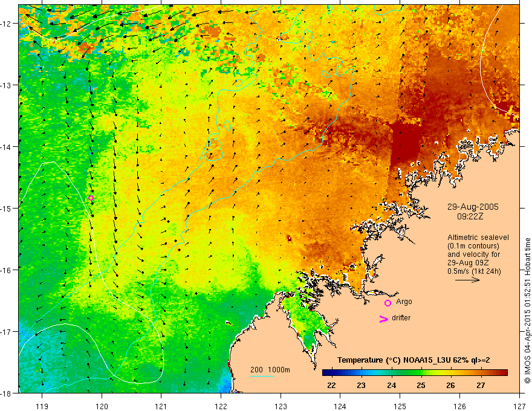Click the time label 09:22Z
This screenshot has width=532, height=411.
(x=470, y=216)
